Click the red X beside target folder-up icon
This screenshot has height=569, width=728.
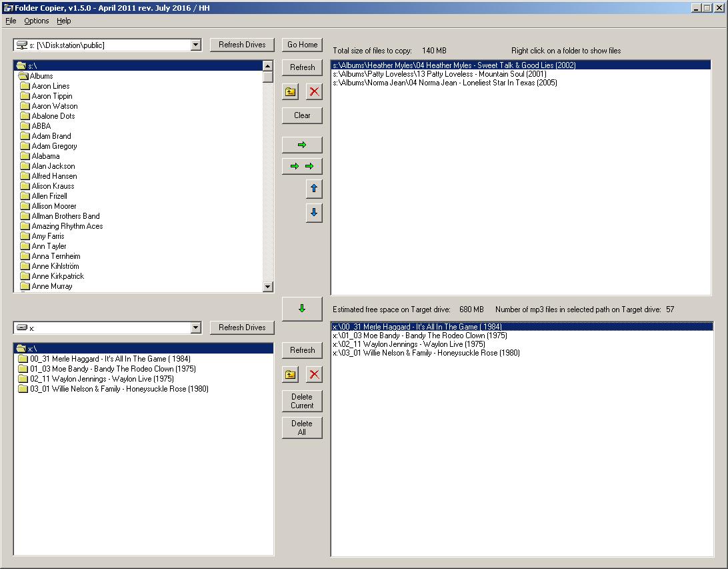[314, 375]
